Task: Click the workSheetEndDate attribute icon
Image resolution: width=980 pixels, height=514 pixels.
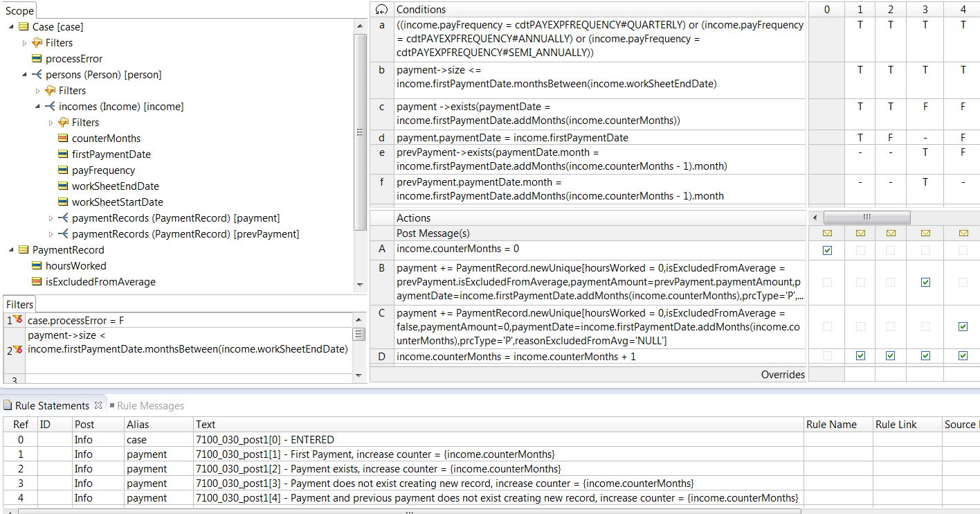Action: point(63,186)
